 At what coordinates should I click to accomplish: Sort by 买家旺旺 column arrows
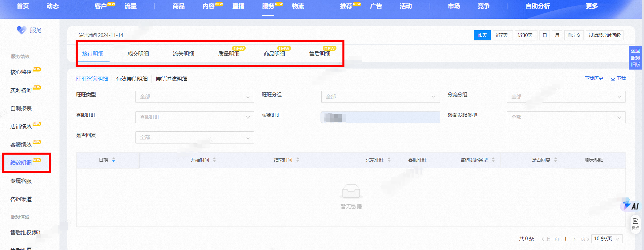(x=389, y=160)
